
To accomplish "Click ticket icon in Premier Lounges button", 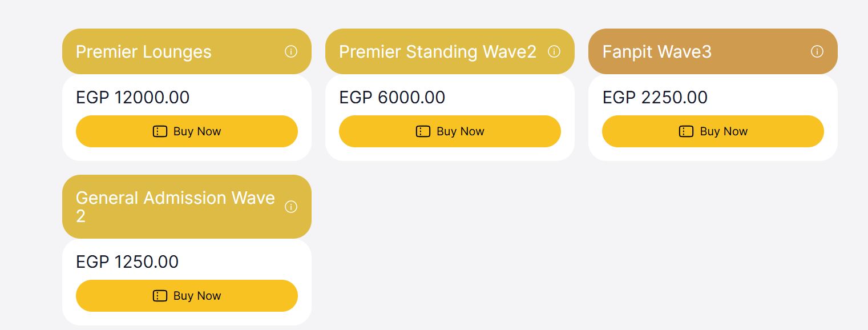I will [160, 131].
